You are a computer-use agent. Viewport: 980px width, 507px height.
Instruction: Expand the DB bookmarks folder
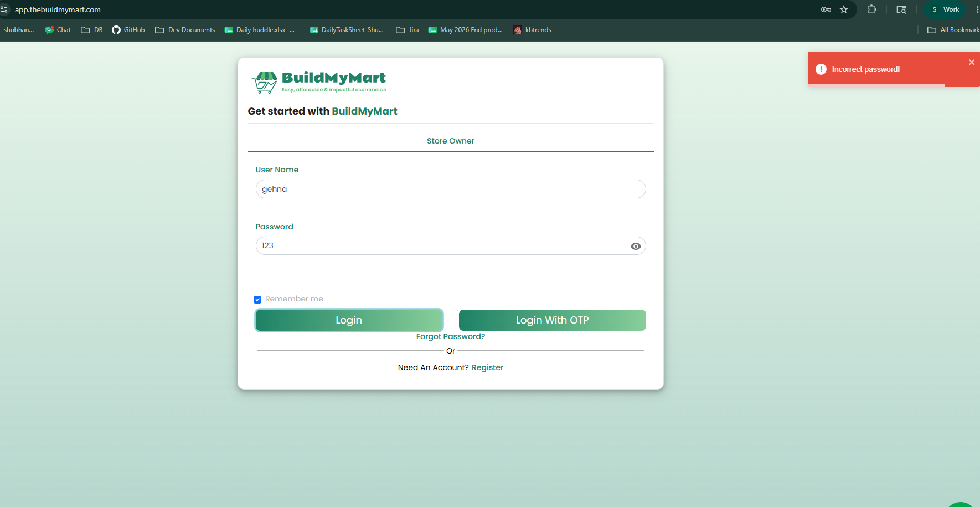point(92,30)
